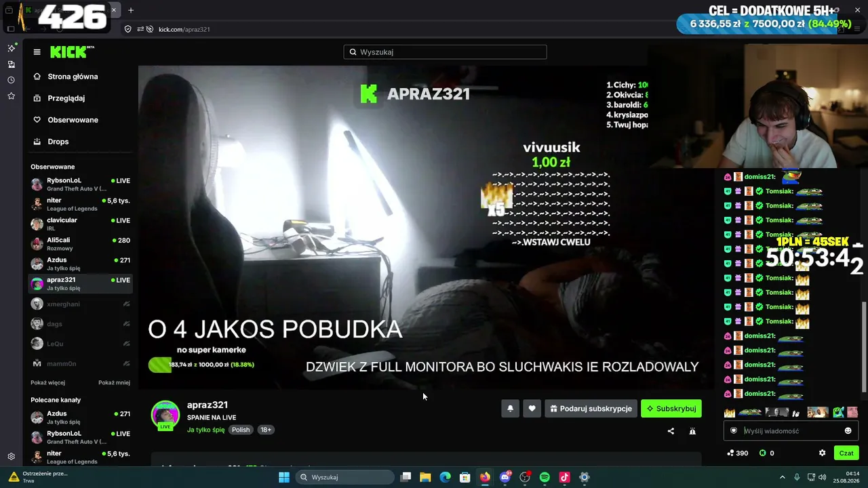Viewport: 868px width, 488px height.
Task: Open offline channel mamm0n
Action: [80, 364]
